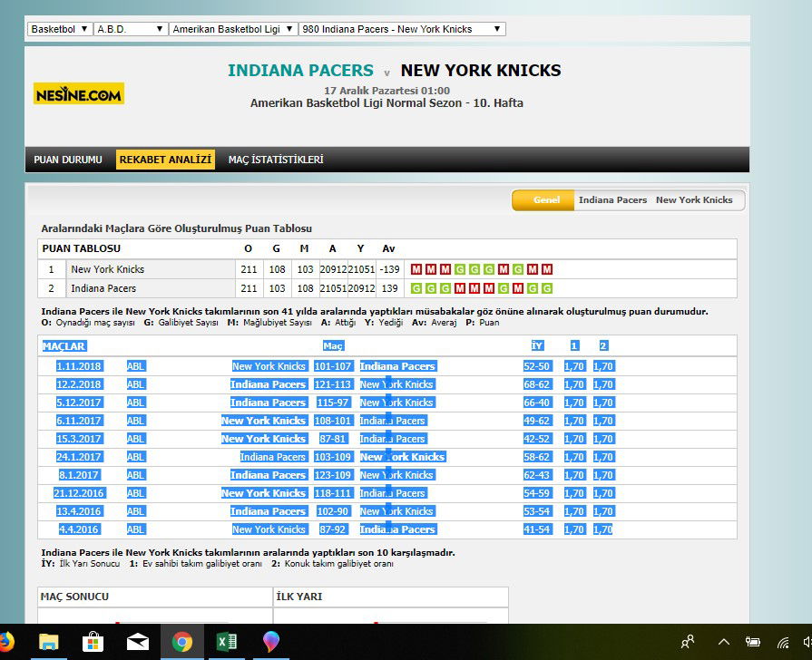Click the 12.2.2018 match date

[79, 384]
